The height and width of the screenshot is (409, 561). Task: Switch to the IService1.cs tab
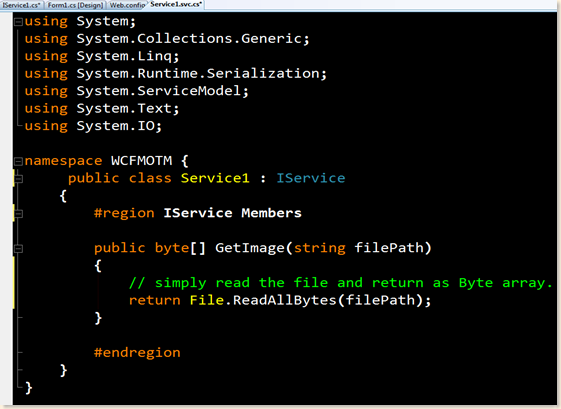[x=21, y=5]
